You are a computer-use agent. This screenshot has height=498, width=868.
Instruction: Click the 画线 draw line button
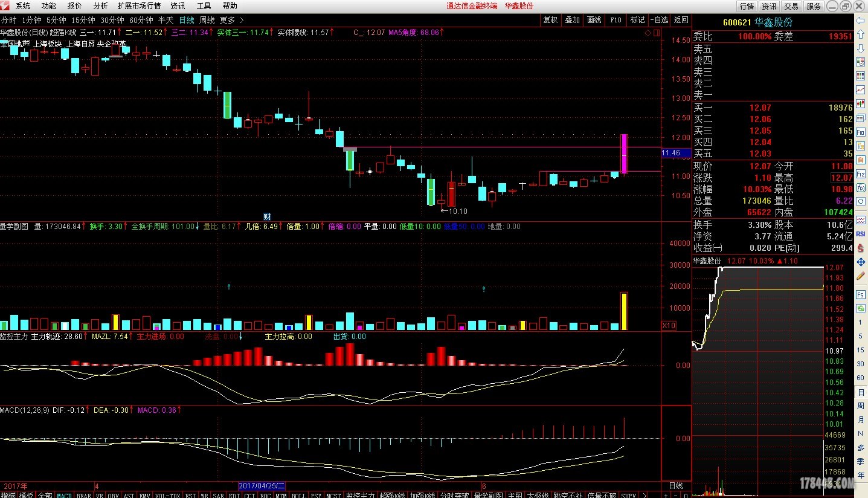[594, 20]
